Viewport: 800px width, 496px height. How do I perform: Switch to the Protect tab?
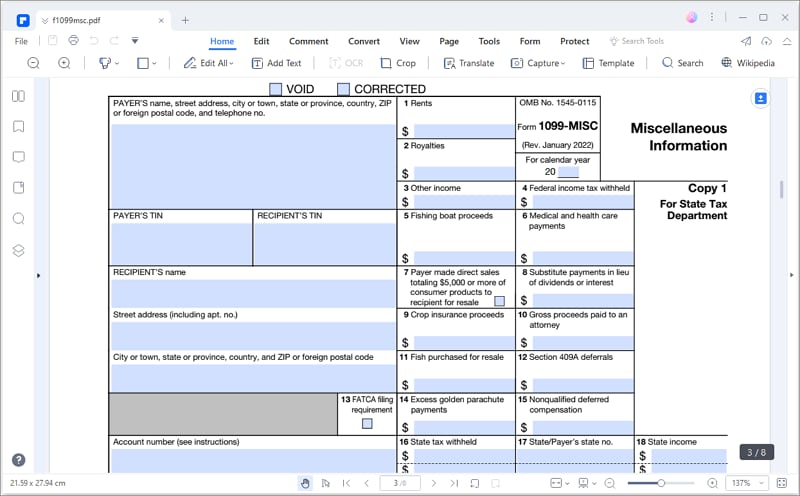(x=574, y=41)
